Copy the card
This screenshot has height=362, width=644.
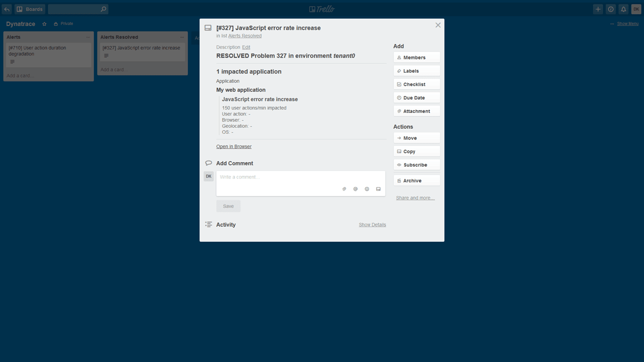tap(416, 151)
